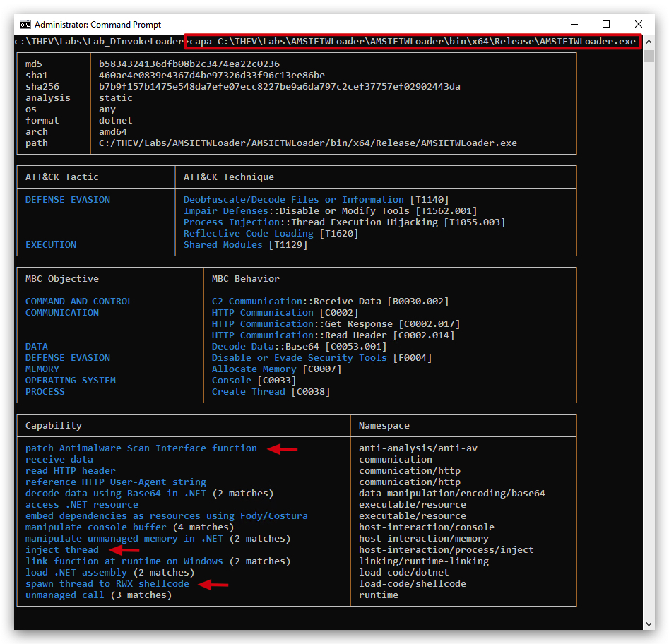669x644 pixels.
Task: Click 'Process Injection' technique entry
Action: tap(344, 222)
